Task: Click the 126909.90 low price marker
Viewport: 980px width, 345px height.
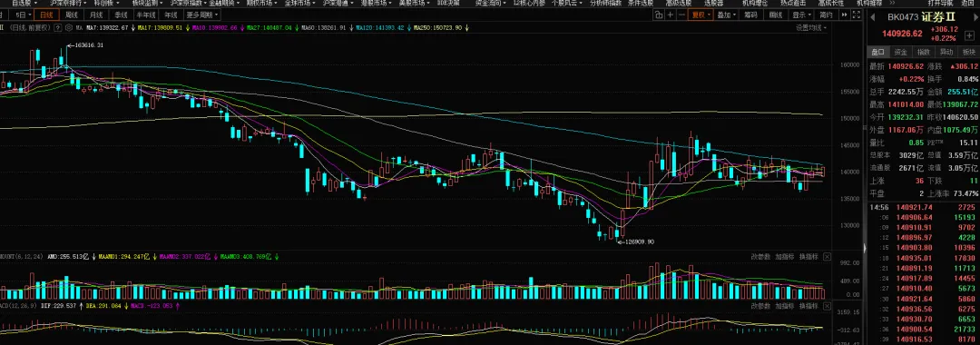Action: [640, 241]
